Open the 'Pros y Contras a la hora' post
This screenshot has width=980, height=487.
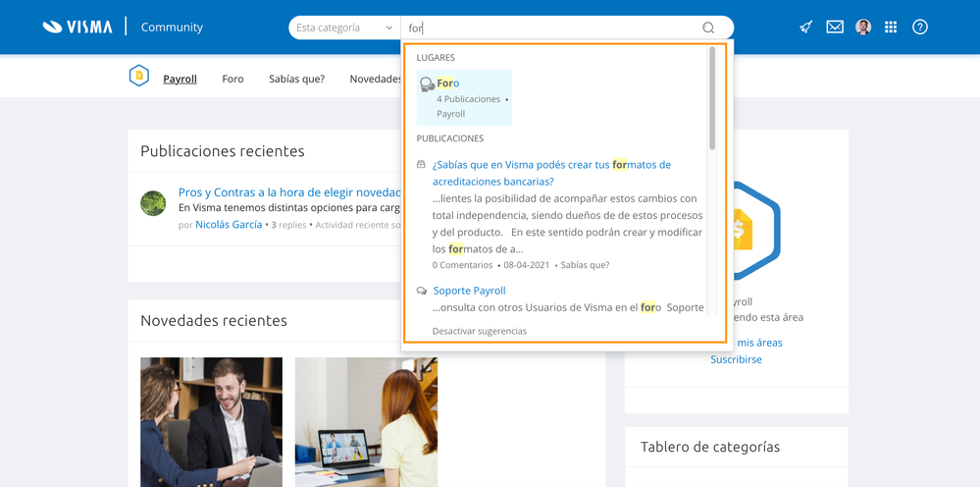[x=289, y=191]
